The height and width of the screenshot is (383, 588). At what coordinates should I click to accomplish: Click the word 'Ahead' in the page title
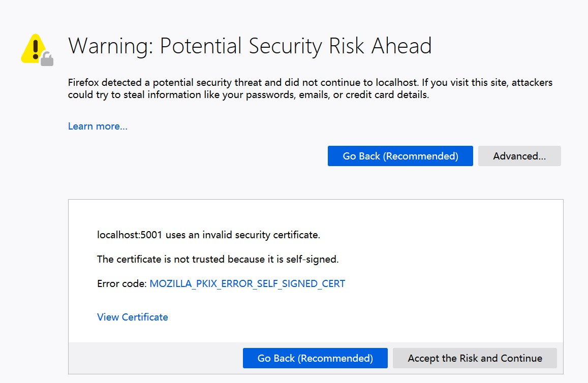click(x=401, y=46)
